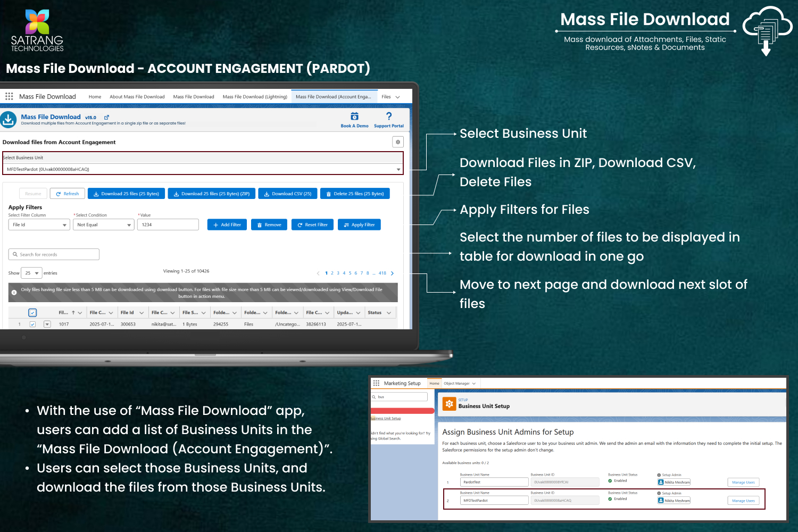
Task: Open the Home tab in Marketing Setup
Action: [435, 384]
